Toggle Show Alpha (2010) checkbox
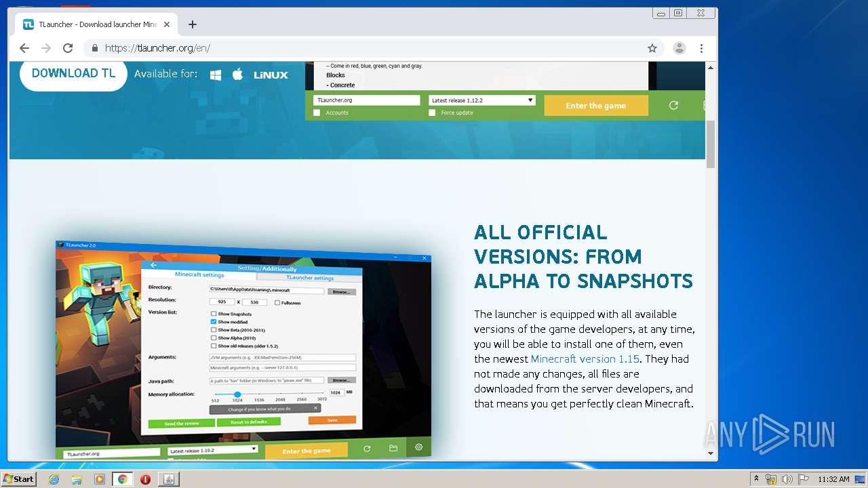Screen dimensions: 868x488 point(214,338)
